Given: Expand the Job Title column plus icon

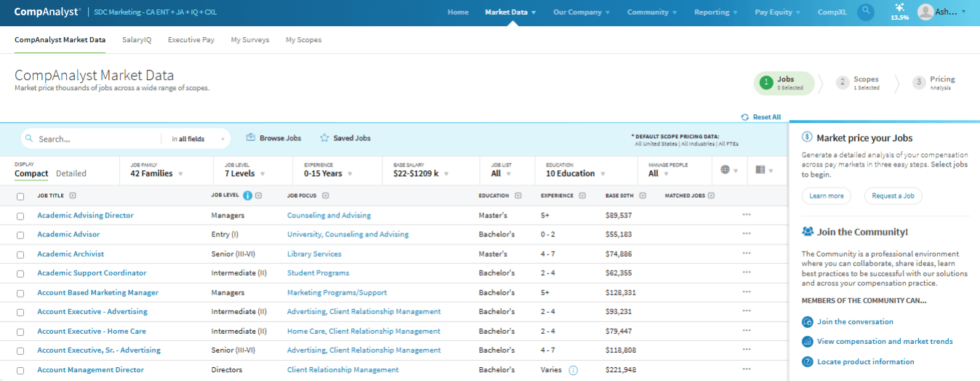Looking at the screenshot, I should click(x=73, y=196).
